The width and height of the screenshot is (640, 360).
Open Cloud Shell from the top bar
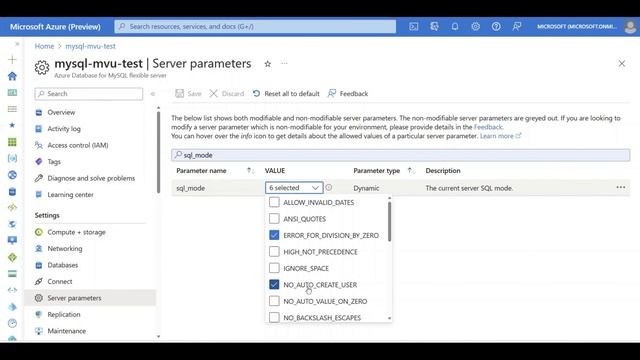coord(413,27)
